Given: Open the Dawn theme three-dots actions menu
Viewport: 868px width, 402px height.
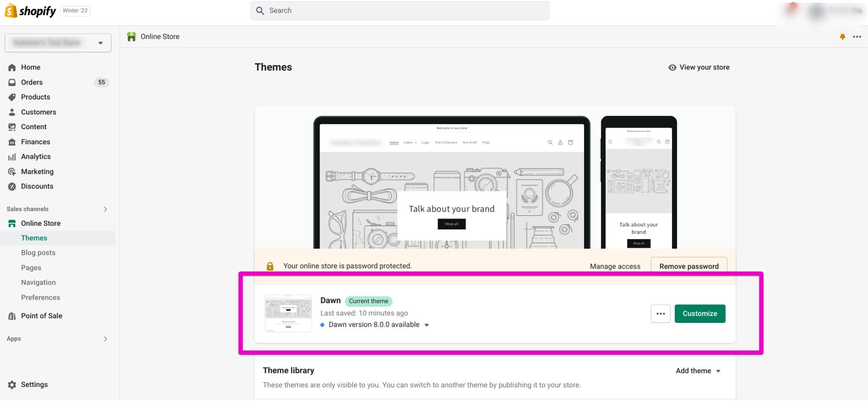Looking at the screenshot, I should (x=661, y=314).
